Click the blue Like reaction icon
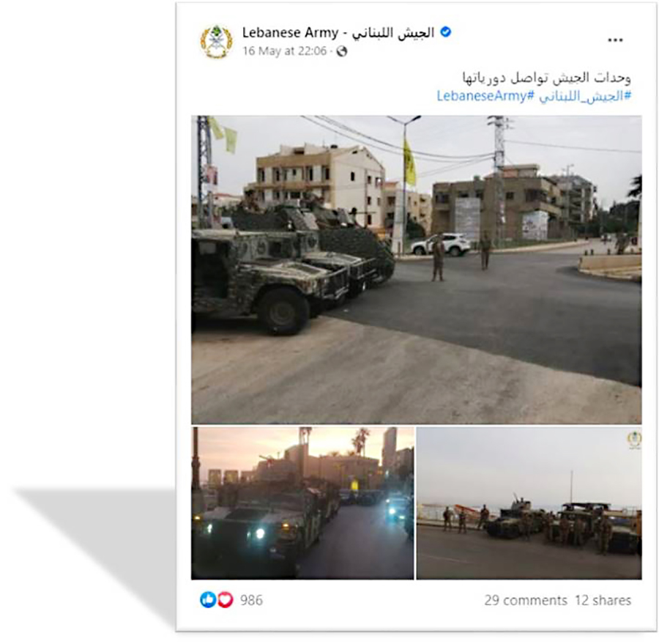The width and height of the screenshot is (659, 644). pyautogui.click(x=208, y=599)
